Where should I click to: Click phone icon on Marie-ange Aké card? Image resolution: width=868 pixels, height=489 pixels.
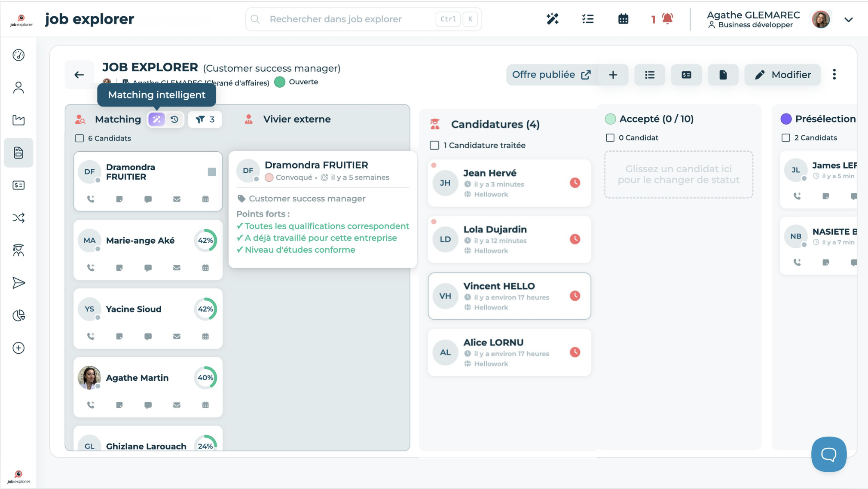(91, 268)
